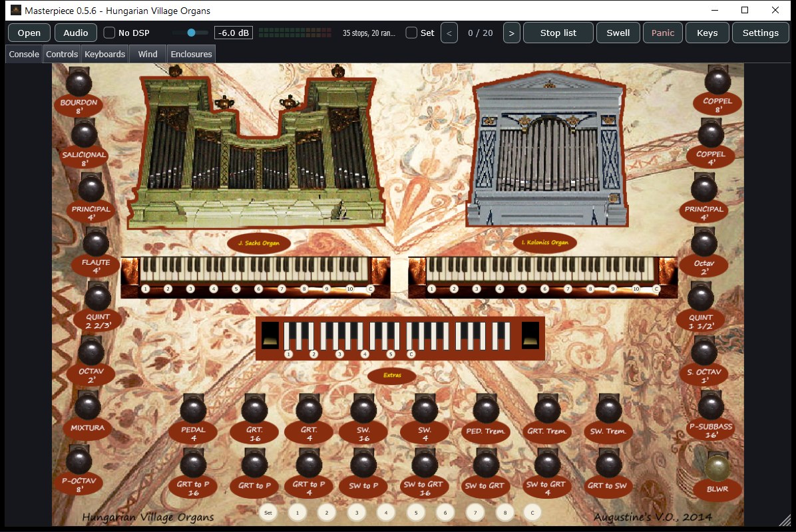Viewport: 796px width, 532px height.
Task: Pull the SW. 16 knob
Action: click(363, 410)
